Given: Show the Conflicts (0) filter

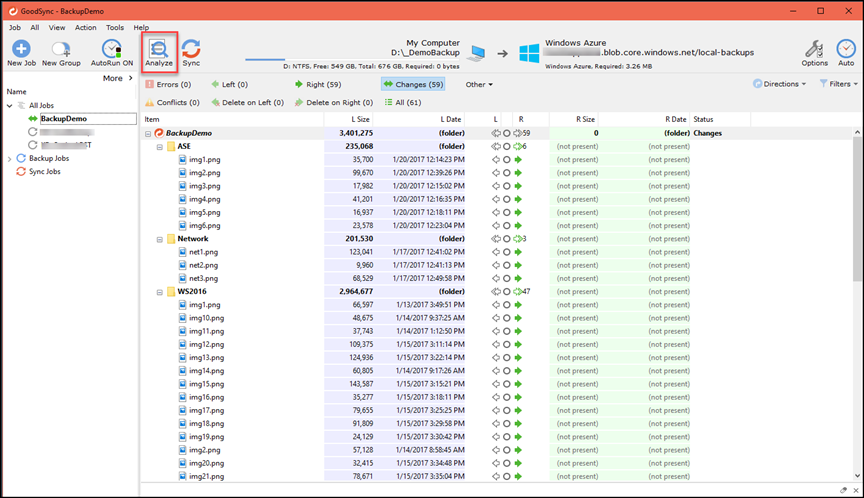Looking at the screenshot, I should click(x=172, y=102).
